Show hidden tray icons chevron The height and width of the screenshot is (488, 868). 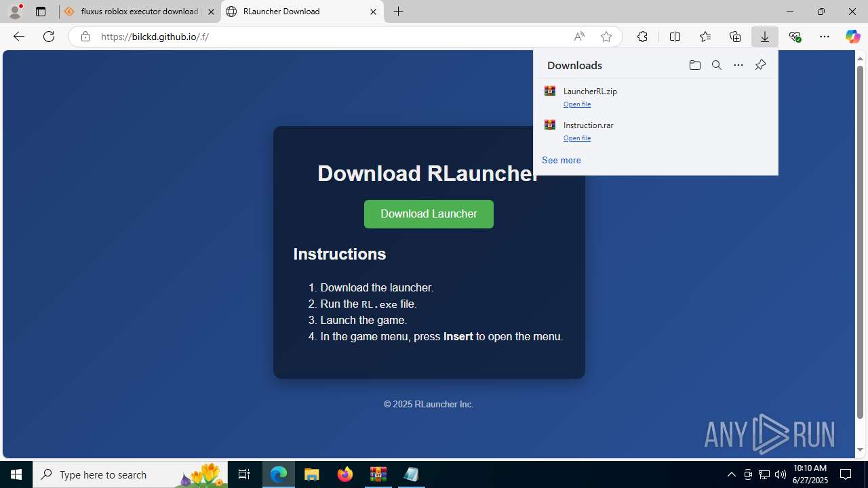click(731, 474)
